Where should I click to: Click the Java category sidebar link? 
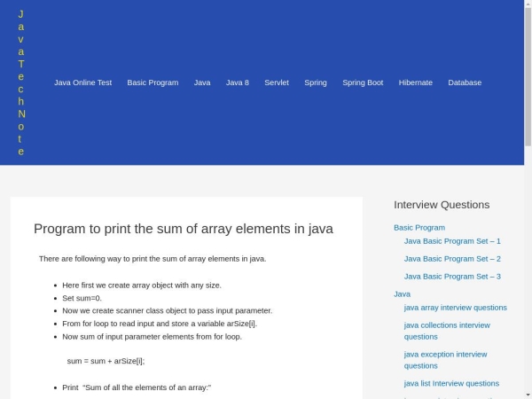(402, 294)
